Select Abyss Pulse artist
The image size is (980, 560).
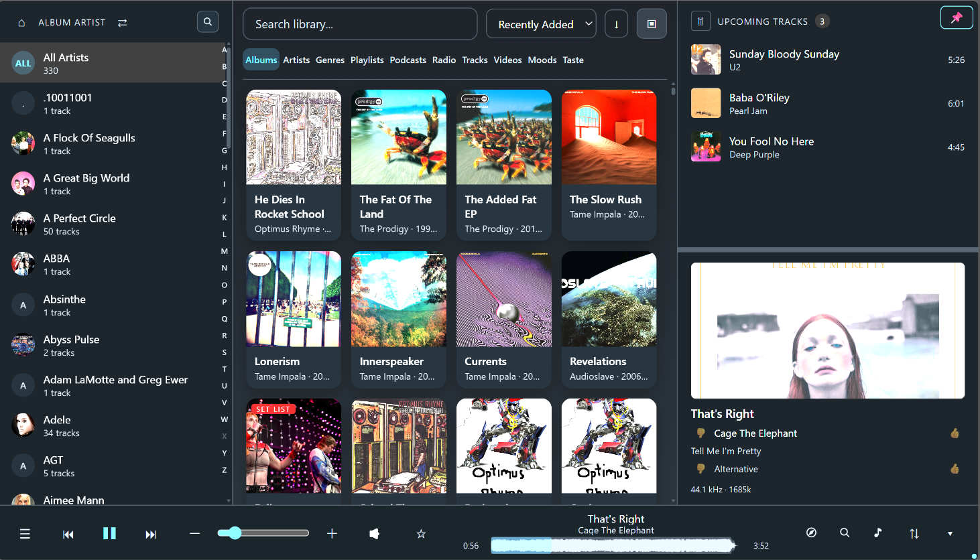pyautogui.click(x=111, y=345)
